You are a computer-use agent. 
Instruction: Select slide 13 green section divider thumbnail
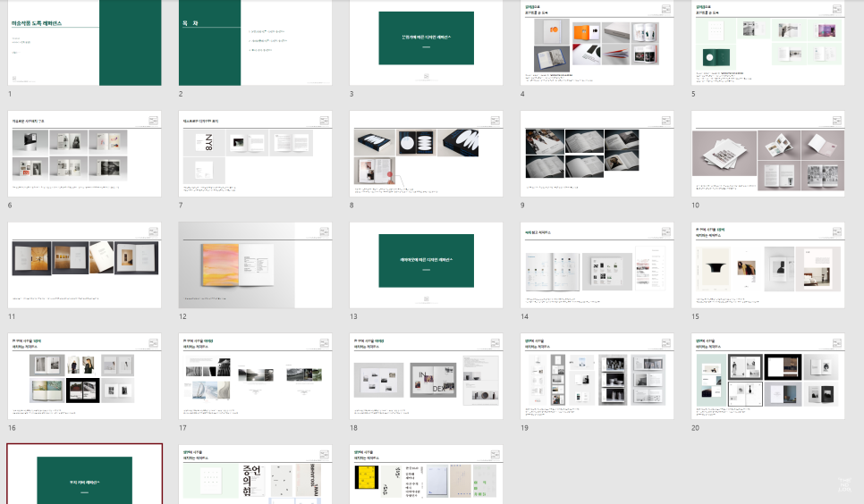pos(426,265)
